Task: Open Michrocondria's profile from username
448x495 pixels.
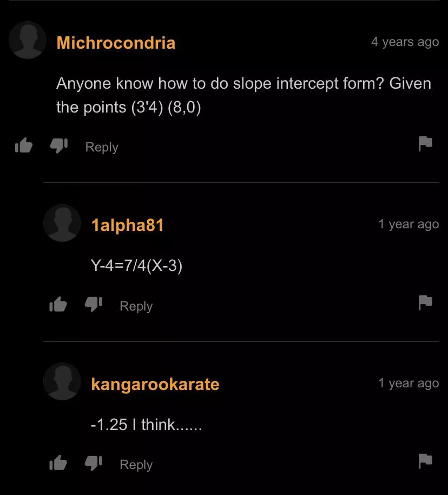Action: click(x=116, y=42)
